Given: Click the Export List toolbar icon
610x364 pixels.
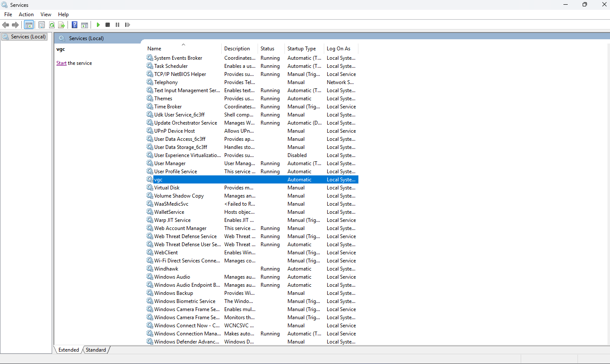Looking at the screenshot, I should [62, 25].
